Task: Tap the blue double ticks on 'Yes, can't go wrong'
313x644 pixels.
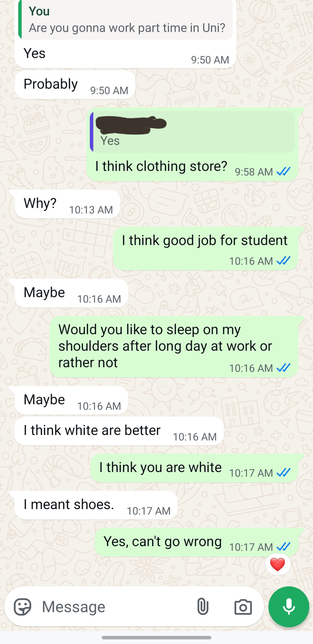Action: tap(283, 547)
